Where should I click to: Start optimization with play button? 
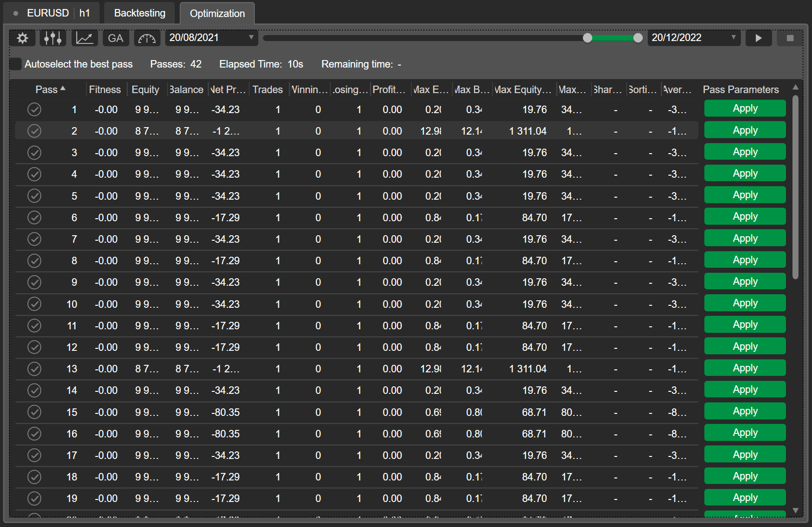click(x=758, y=38)
